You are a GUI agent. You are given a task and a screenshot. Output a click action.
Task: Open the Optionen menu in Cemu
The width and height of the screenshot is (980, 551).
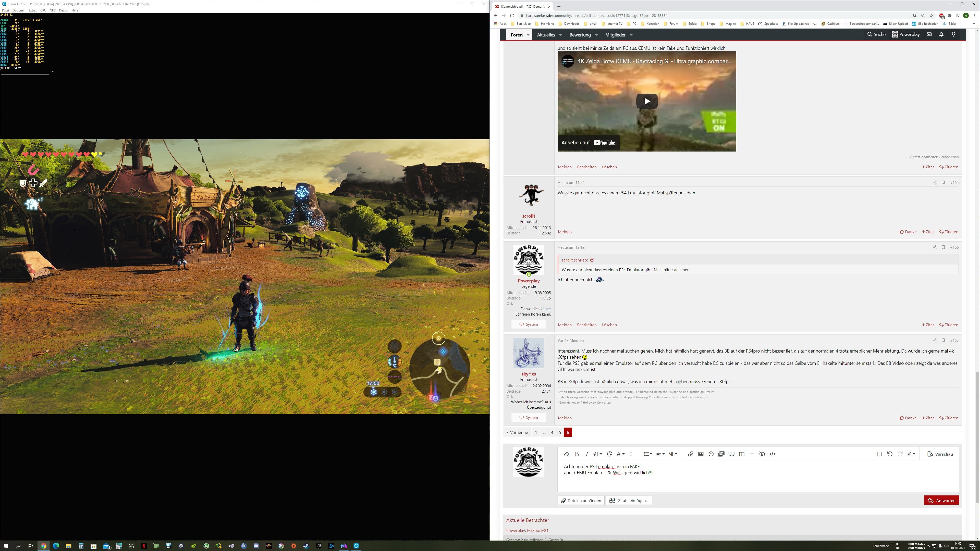coord(19,10)
